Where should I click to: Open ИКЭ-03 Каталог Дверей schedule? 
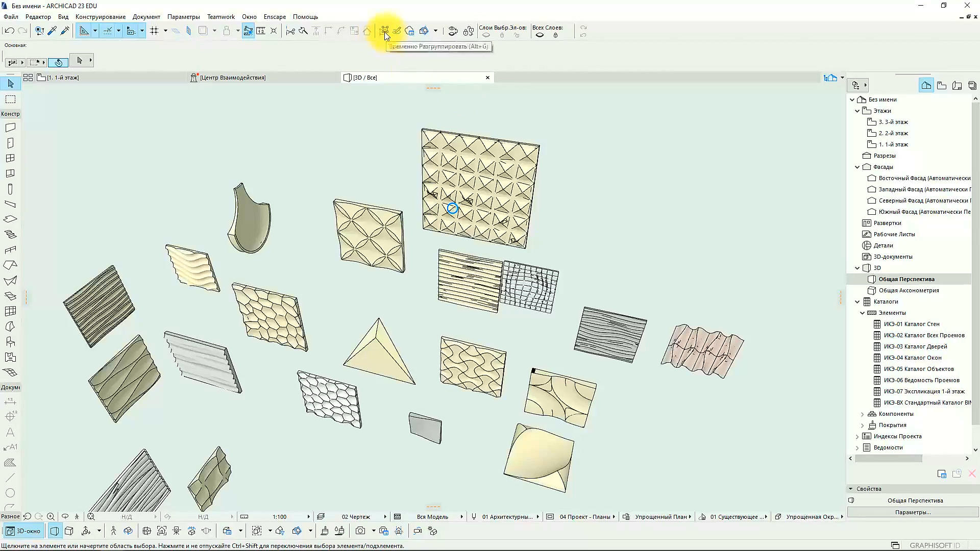click(x=915, y=346)
